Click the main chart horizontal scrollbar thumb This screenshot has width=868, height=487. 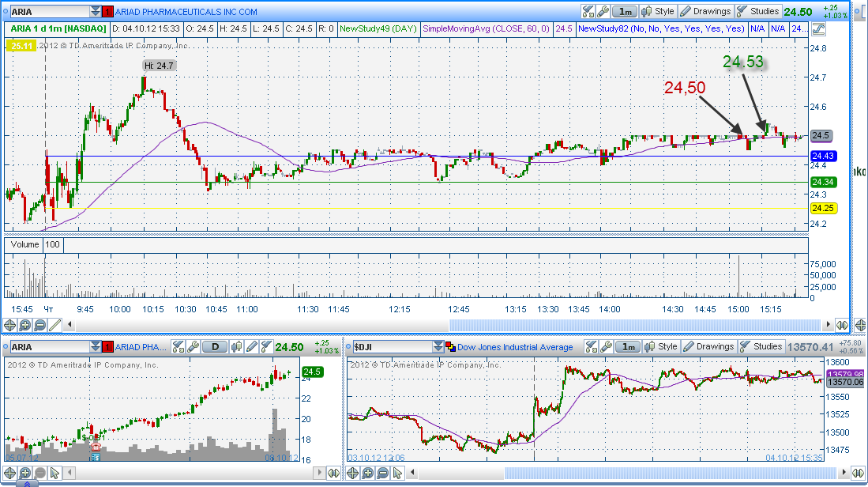click(634, 325)
